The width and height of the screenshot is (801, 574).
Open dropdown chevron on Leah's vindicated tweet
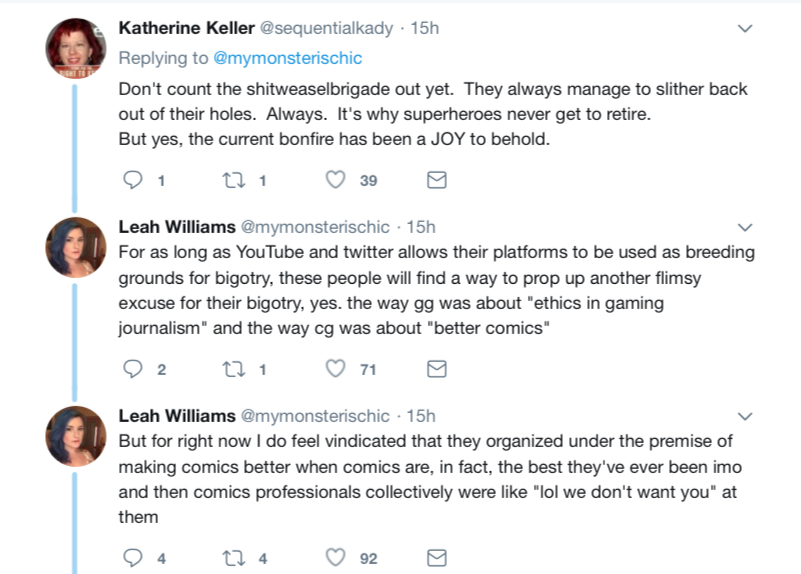tap(745, 416)
